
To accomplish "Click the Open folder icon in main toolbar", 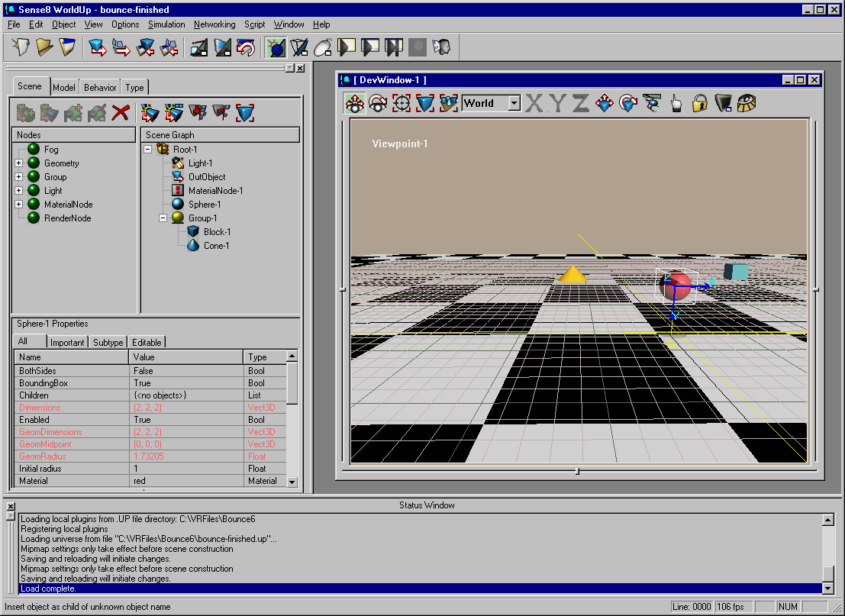I will 44,47.
